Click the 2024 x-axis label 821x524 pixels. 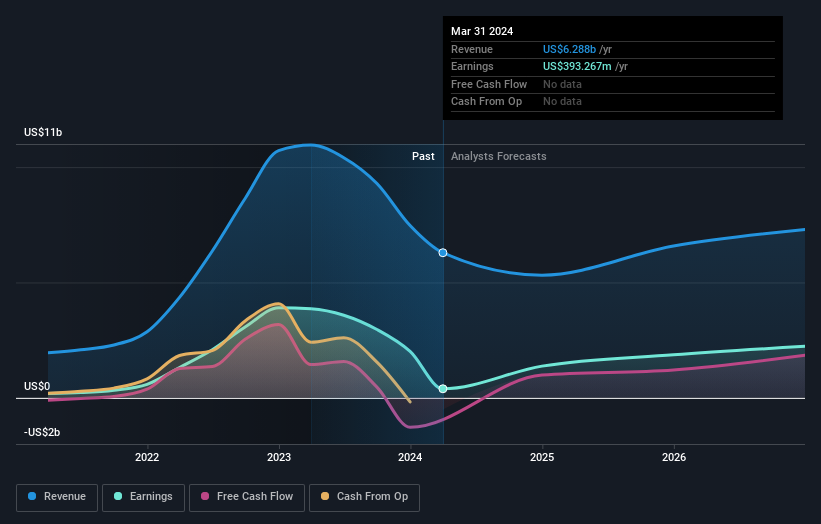point(410,458)
